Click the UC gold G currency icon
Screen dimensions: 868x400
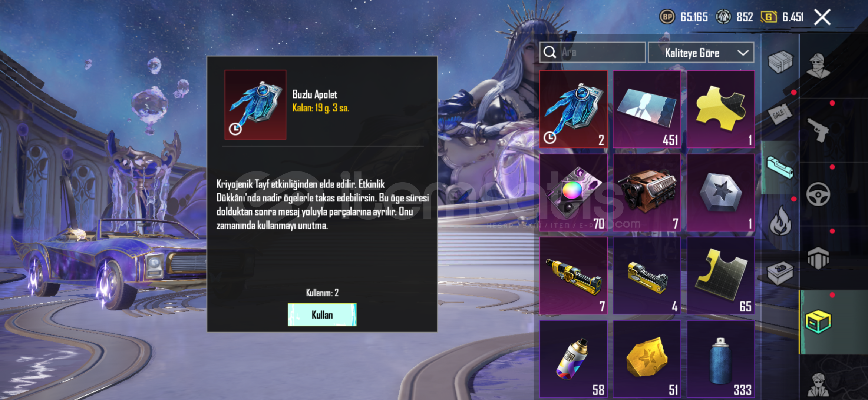(769, 17)
